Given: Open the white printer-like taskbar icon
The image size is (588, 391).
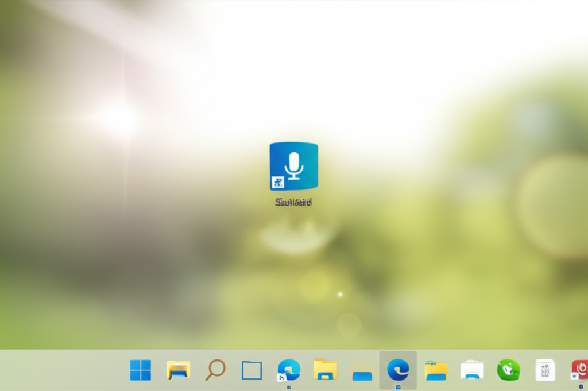Looking at the screenshot, I should (472, 370).
